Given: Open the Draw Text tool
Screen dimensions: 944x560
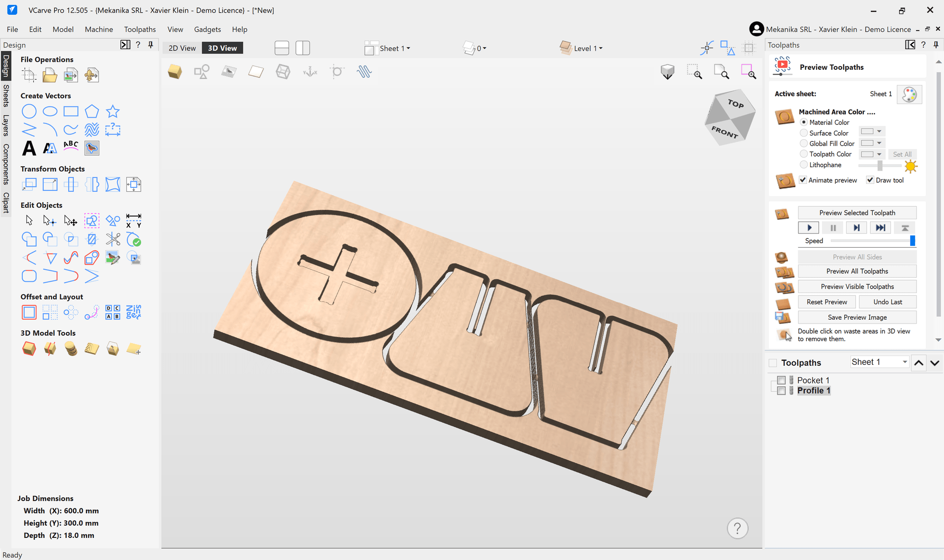Looking at the screenshot, I should point(29,148).
